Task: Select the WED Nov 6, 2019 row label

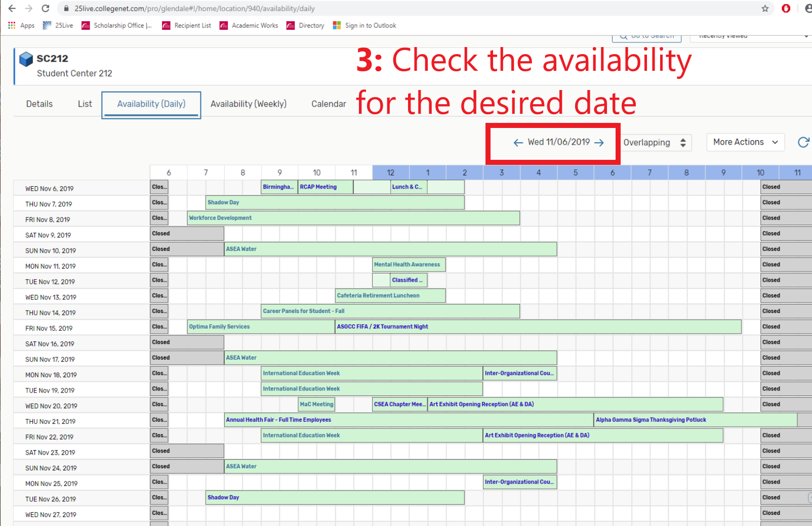Action: tap(50, 189)
